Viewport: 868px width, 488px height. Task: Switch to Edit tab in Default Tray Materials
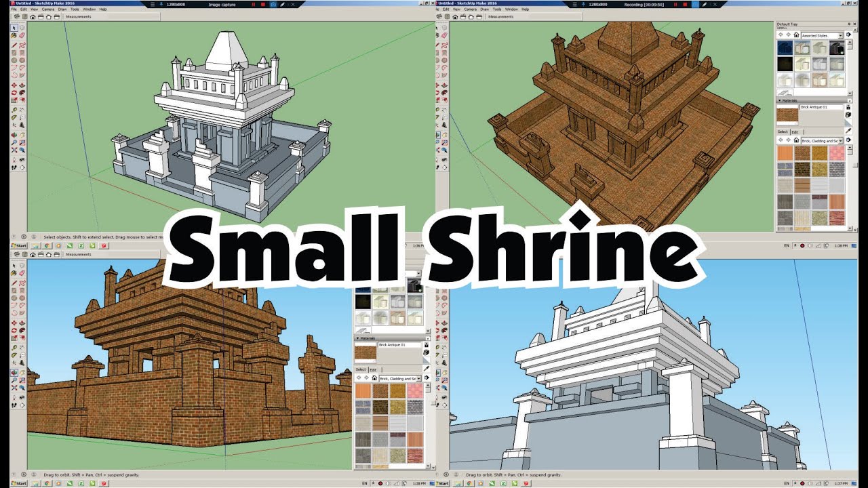[x=795, y=132]
